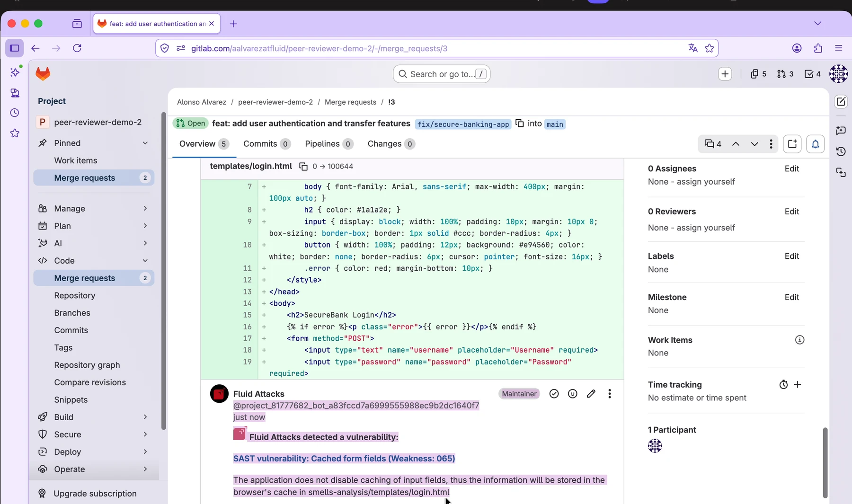
Task: Edit Milestone in sidebar
Action: click(x=791, y=297)
